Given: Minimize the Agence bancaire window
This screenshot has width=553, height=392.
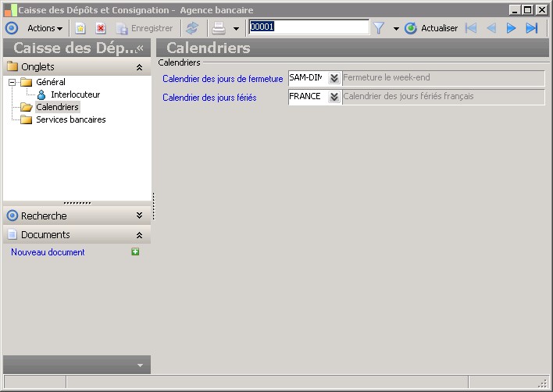Looking at the screenshot, I should tap(515, 10).
